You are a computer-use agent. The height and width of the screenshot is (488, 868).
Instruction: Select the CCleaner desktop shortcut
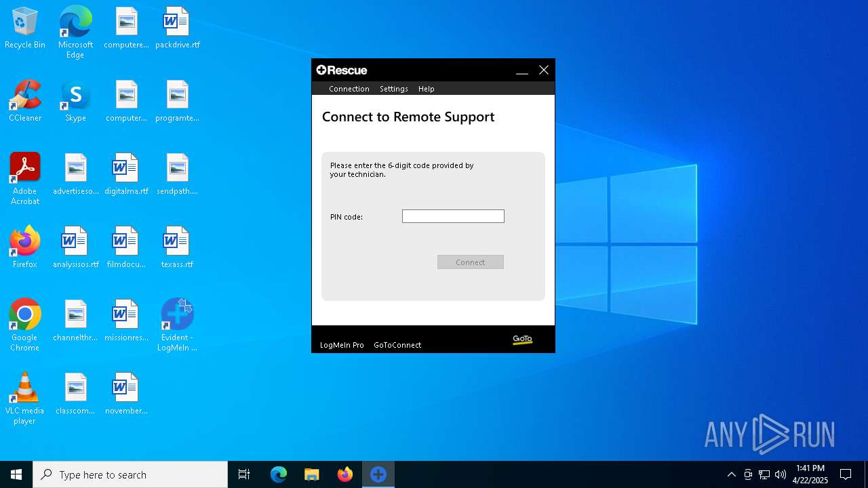(x=25, y=101)
